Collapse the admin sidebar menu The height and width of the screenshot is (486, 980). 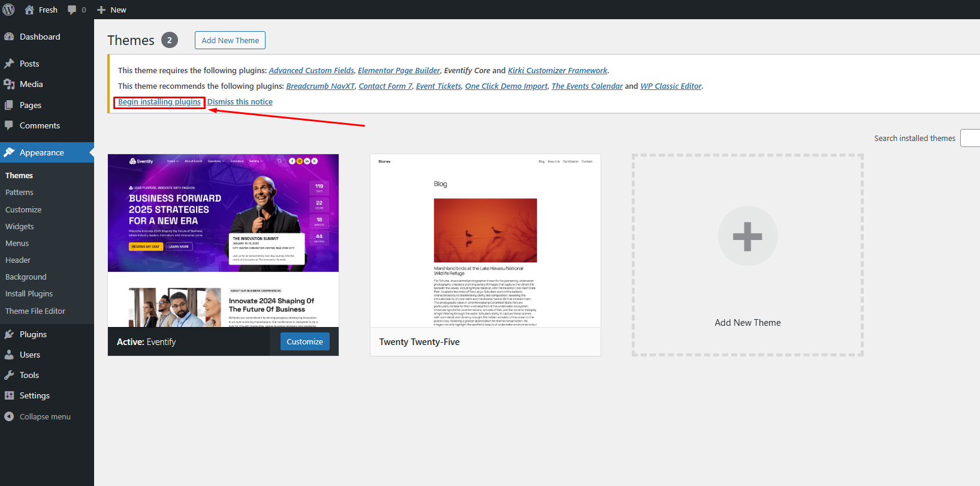click(37, 416)
